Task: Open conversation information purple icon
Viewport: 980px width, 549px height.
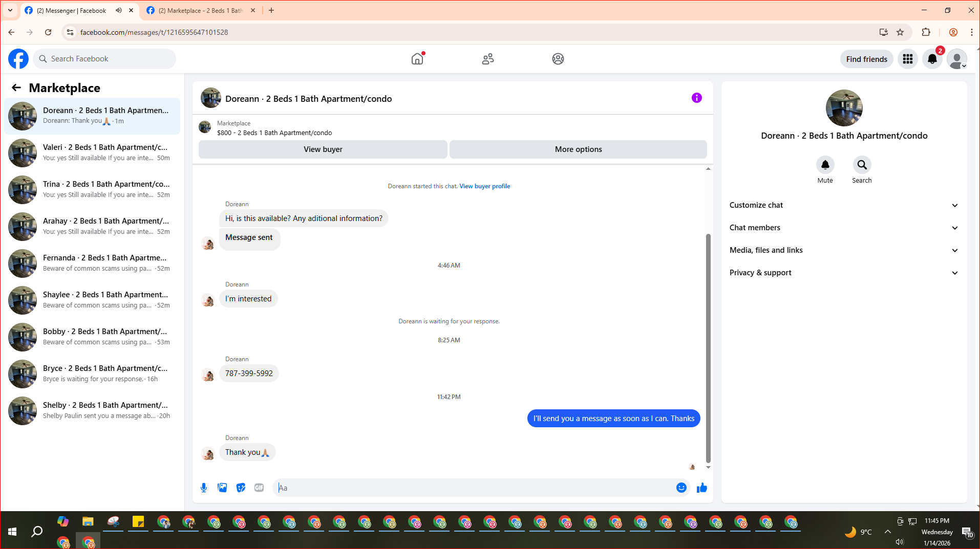Action: (x=697, y=98)
